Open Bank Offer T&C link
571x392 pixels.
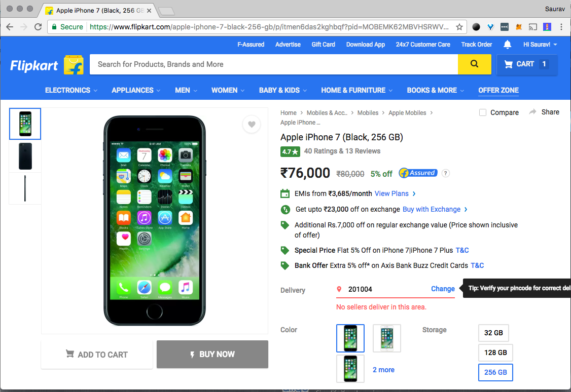[477, 265]
